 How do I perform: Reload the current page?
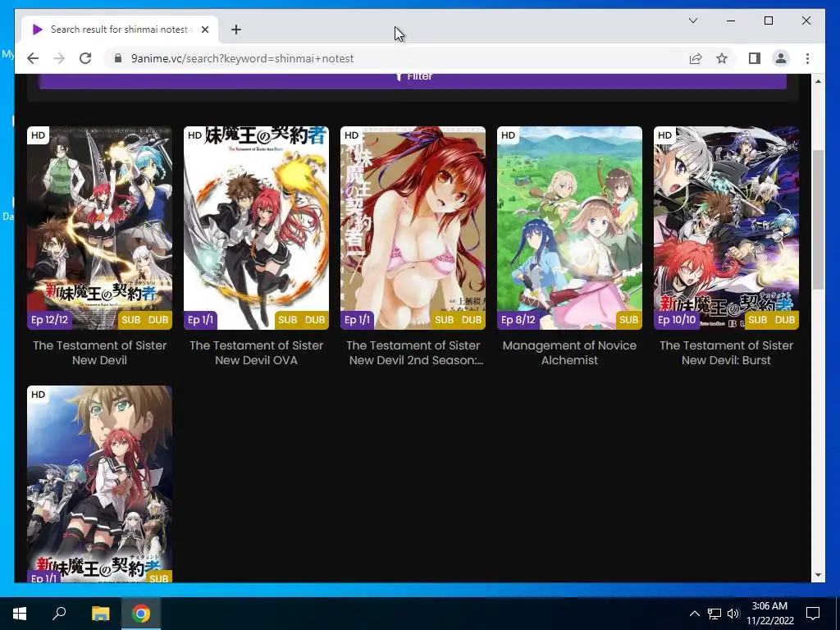(85, 58)
